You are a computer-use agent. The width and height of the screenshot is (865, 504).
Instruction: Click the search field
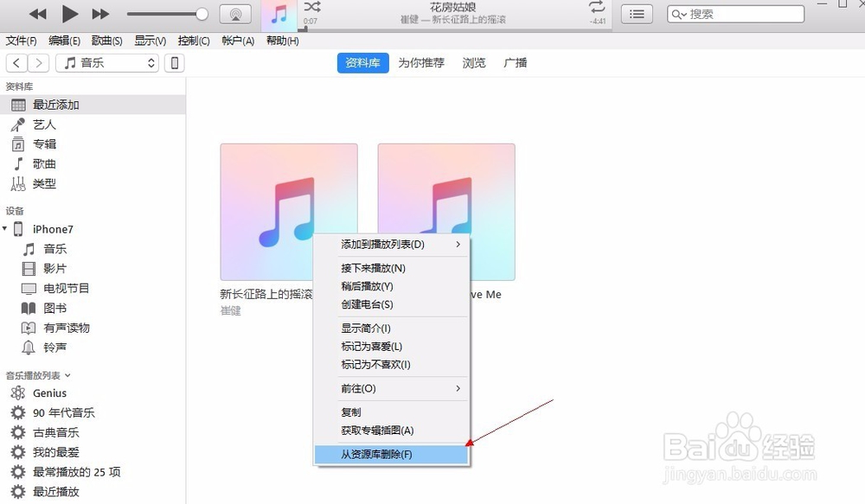pos(735,15)
